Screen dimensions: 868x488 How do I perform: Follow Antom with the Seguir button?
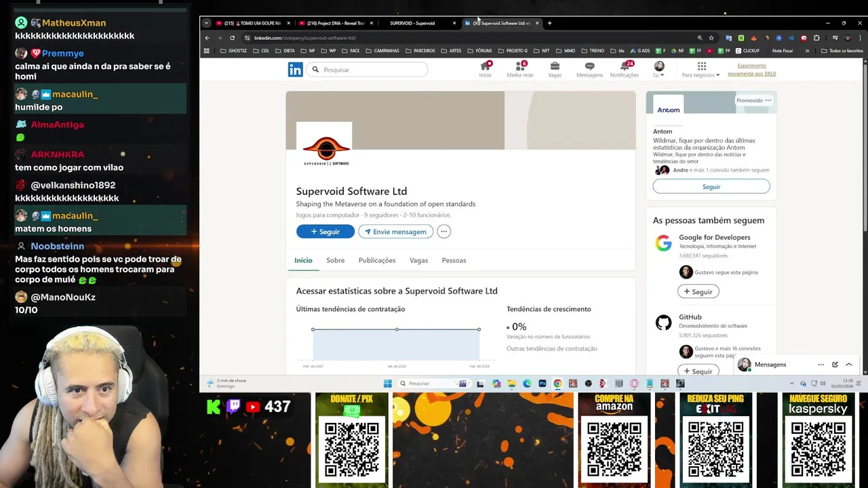click(x=711, y=186)
